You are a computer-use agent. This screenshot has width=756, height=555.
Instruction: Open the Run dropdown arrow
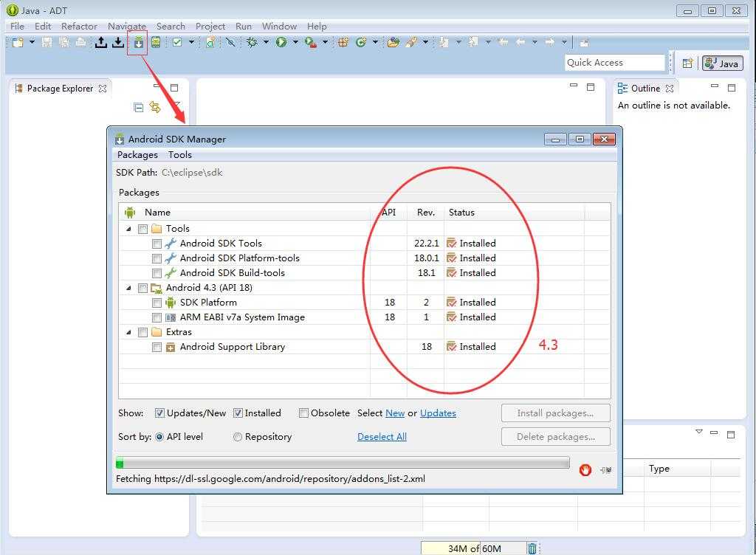click(295, 42)
